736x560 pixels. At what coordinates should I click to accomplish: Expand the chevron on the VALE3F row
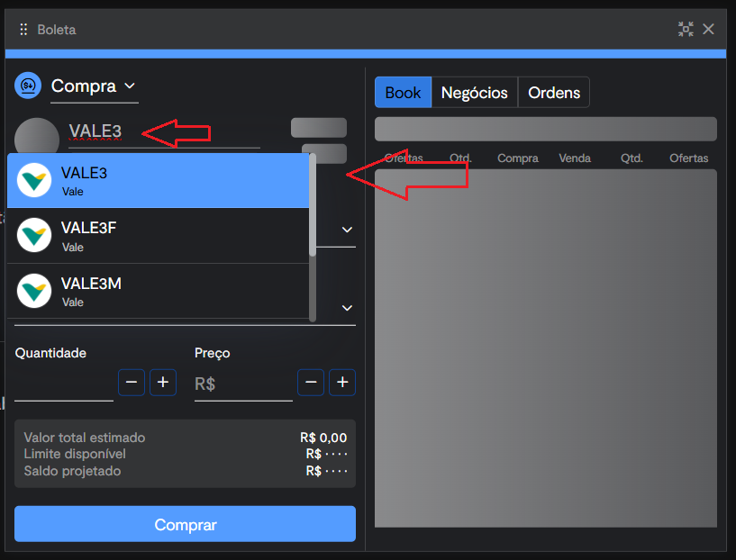click(x=347, y=230)
